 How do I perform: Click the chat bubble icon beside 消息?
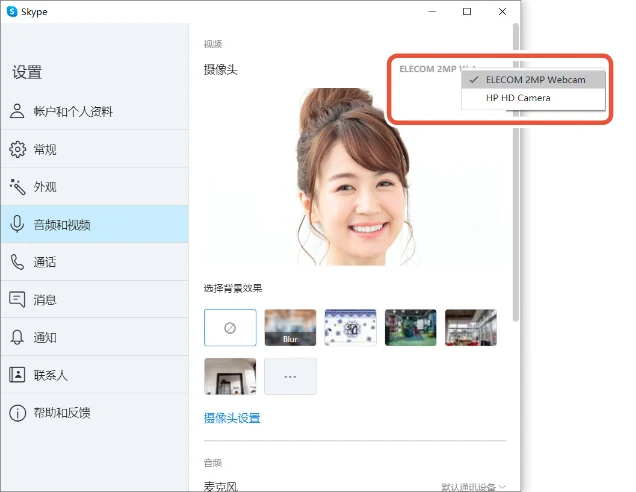coord(17,300)
